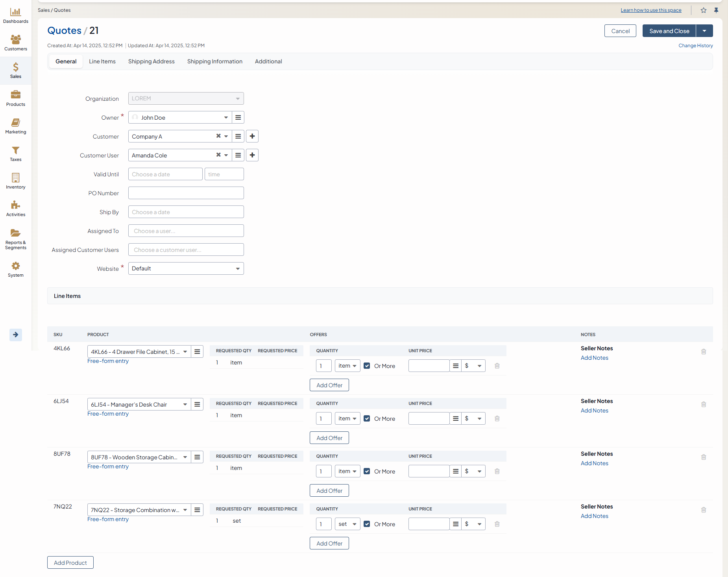
Task: Open the unit dropdown for 8UF78 offer
Action: [x=347, y=471]
